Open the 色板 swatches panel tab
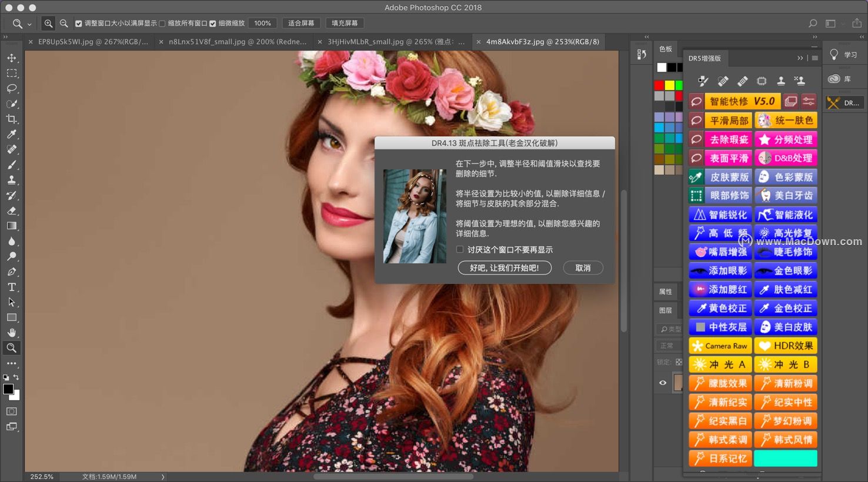This screenshot has width=868, height=482. tap(666, 49)
